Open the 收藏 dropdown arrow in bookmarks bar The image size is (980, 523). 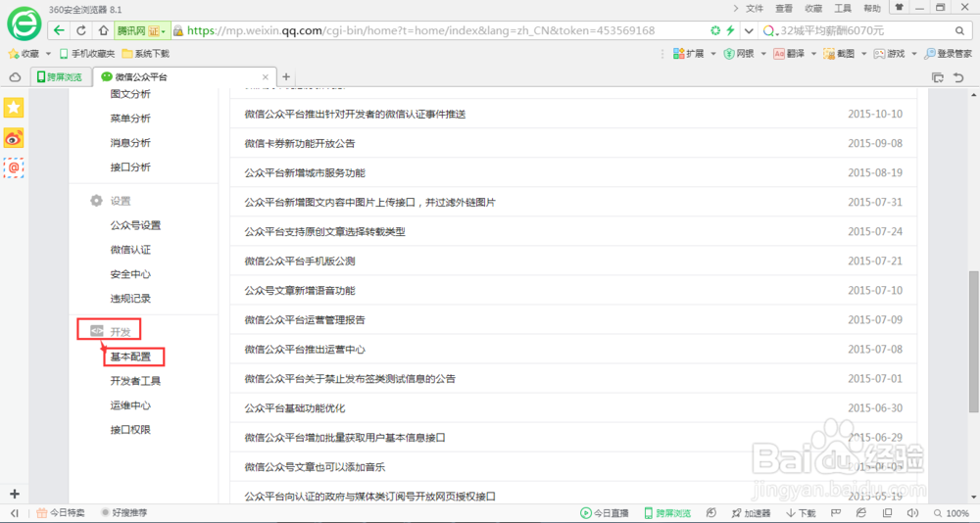[48, 55]
